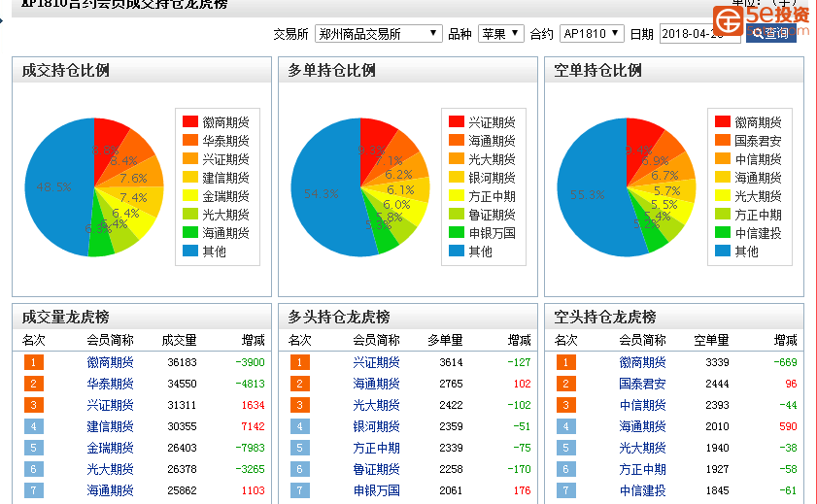Click the 增减 header in 空头持仓龙虎榜
The width and height of the screenshot is (817, 504).
click(x=786, y=341)
